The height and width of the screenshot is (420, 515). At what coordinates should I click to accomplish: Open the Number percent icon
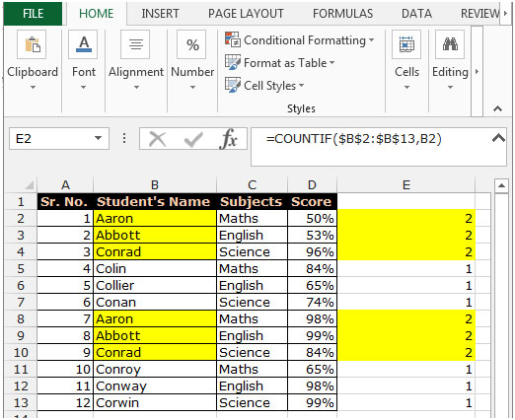pyautogui.click(x=191, y=44)
